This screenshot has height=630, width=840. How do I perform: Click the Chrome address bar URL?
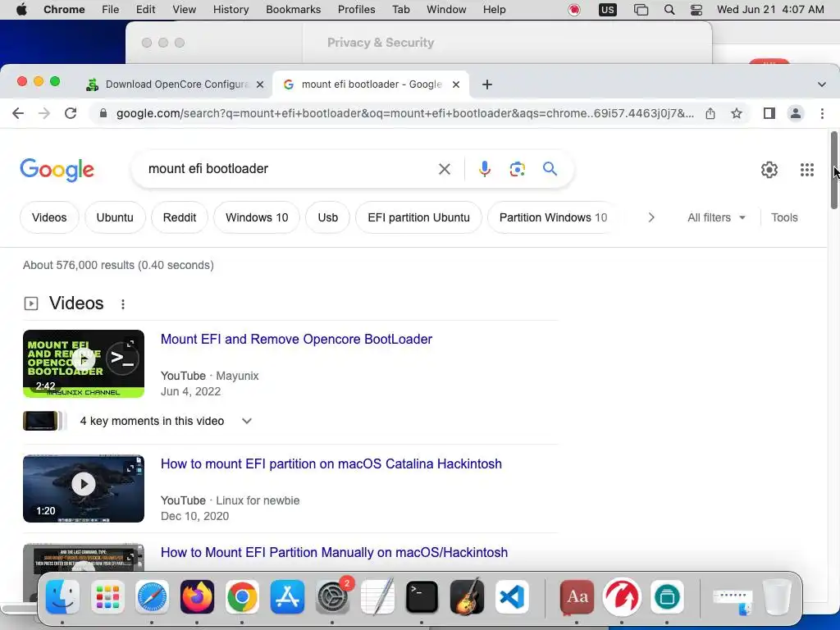point(404,113)
